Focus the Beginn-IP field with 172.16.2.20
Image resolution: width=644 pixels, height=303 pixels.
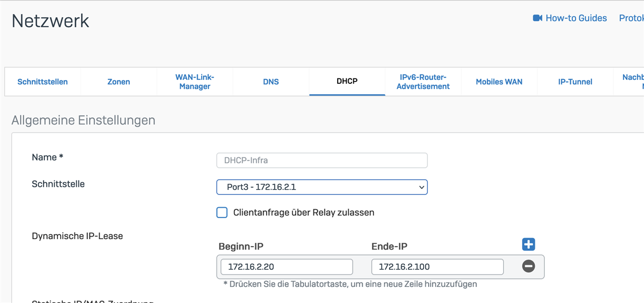click(x=286, y=267)
